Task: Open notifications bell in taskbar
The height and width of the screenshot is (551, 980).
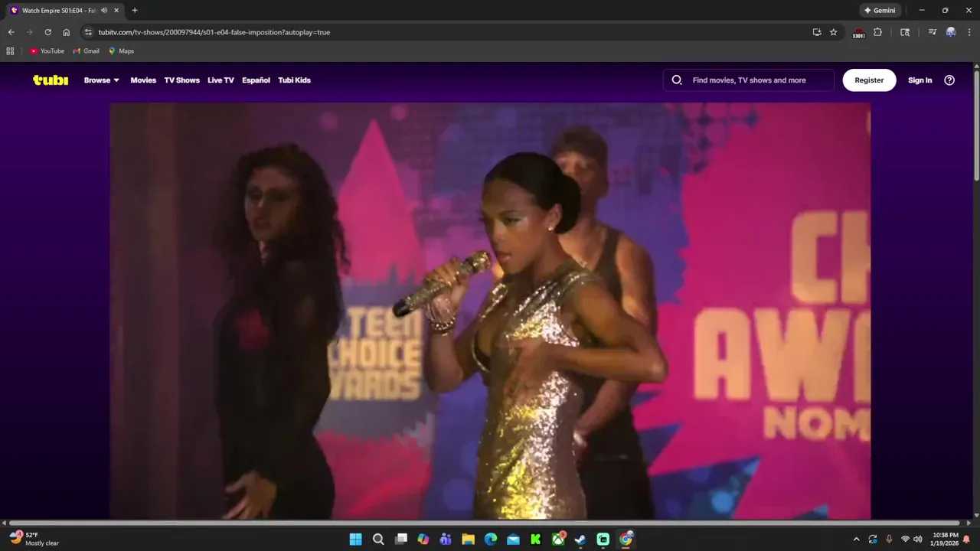Action: tap(966, 540)
